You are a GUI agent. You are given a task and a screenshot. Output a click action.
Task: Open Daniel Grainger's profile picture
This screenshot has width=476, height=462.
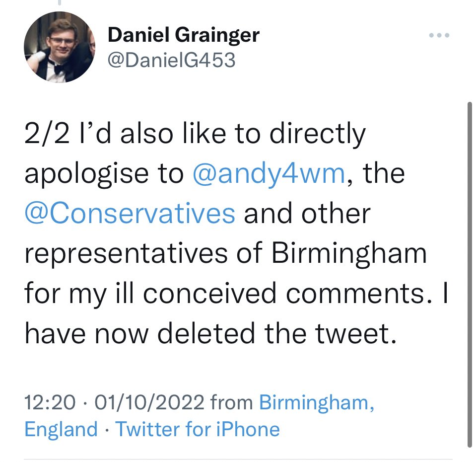click(x=59, y=47)
